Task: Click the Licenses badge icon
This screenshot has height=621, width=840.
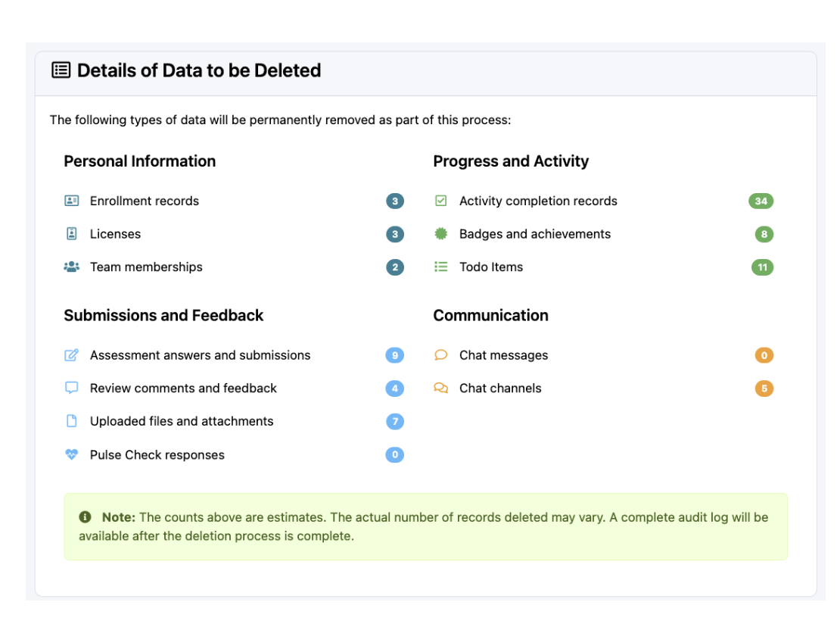Action: (x=72, y=234)
